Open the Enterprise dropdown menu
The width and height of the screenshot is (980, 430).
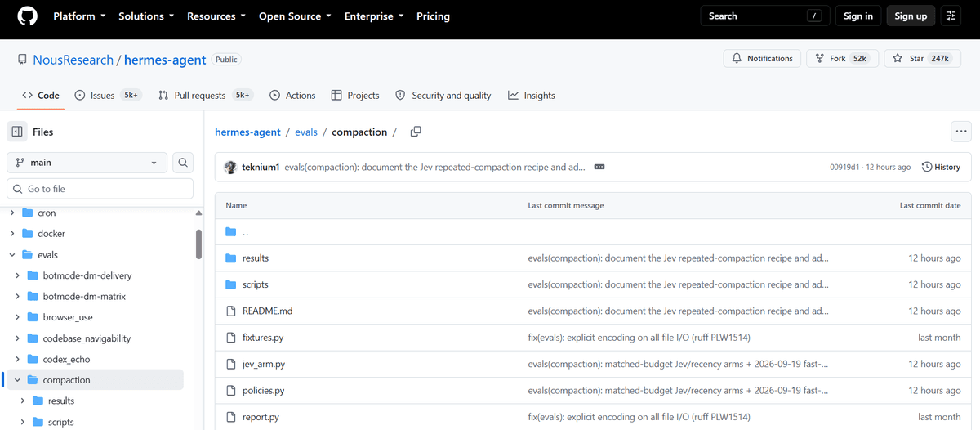click(374, 16)
